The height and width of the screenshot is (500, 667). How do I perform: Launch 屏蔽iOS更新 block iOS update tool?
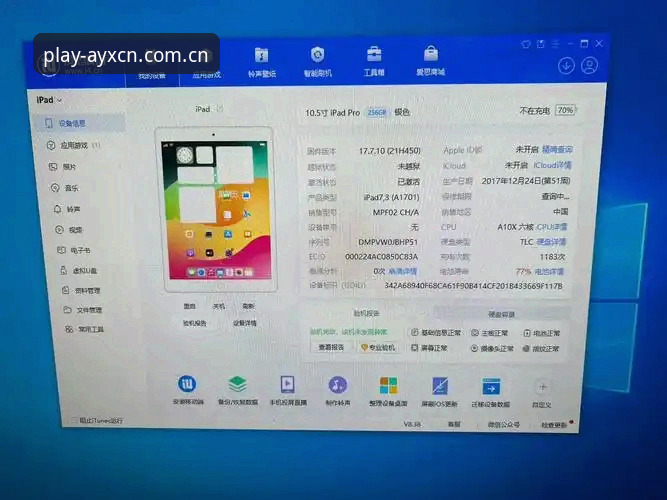(x=439, y=391)
